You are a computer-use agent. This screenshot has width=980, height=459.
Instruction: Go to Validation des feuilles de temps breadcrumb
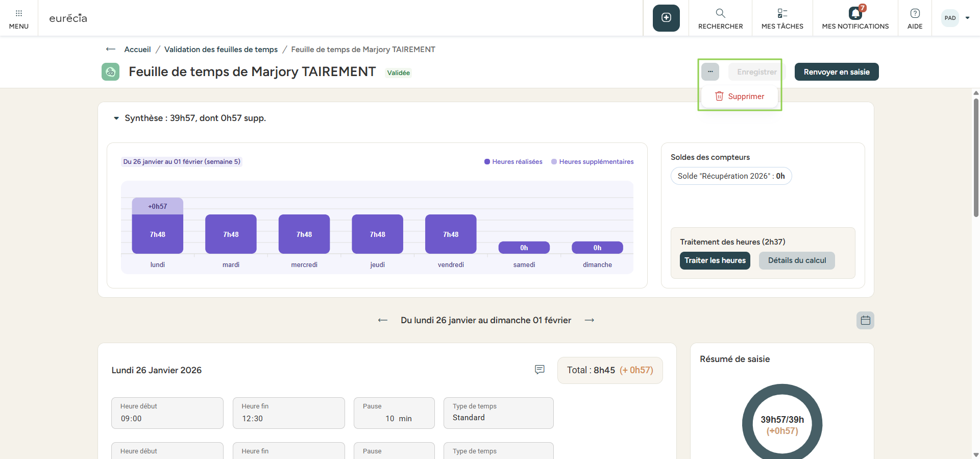(x=220, y=50)
